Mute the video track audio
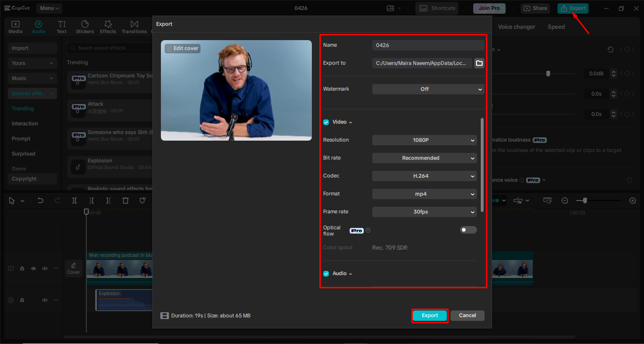This screenshot has height=344, width=644. pos(45,268)
